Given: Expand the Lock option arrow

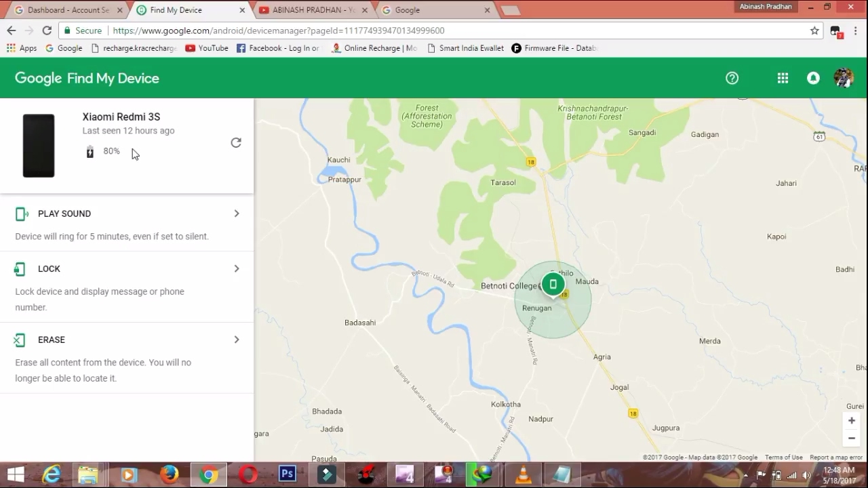Looking at the screenshot, I should (x=237, y=268).
